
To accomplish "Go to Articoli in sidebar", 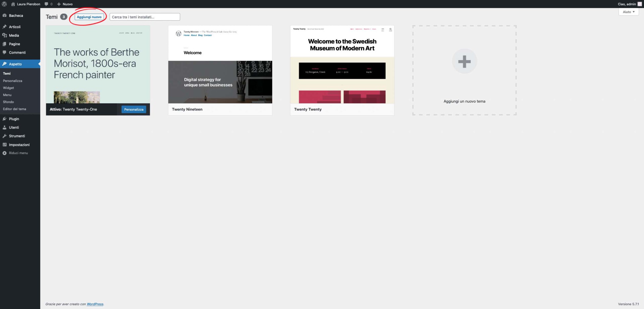I will [x=20, y=27].
